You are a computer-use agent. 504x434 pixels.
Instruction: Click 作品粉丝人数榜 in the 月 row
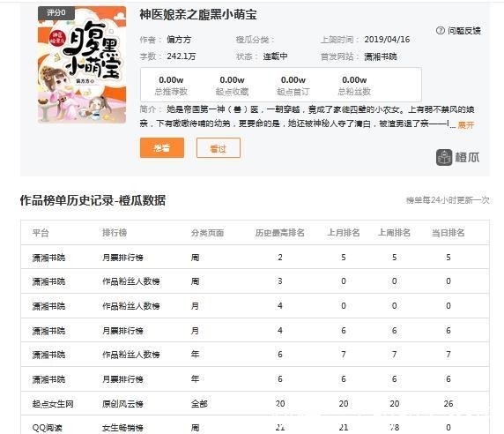click(x=130, y=306)
